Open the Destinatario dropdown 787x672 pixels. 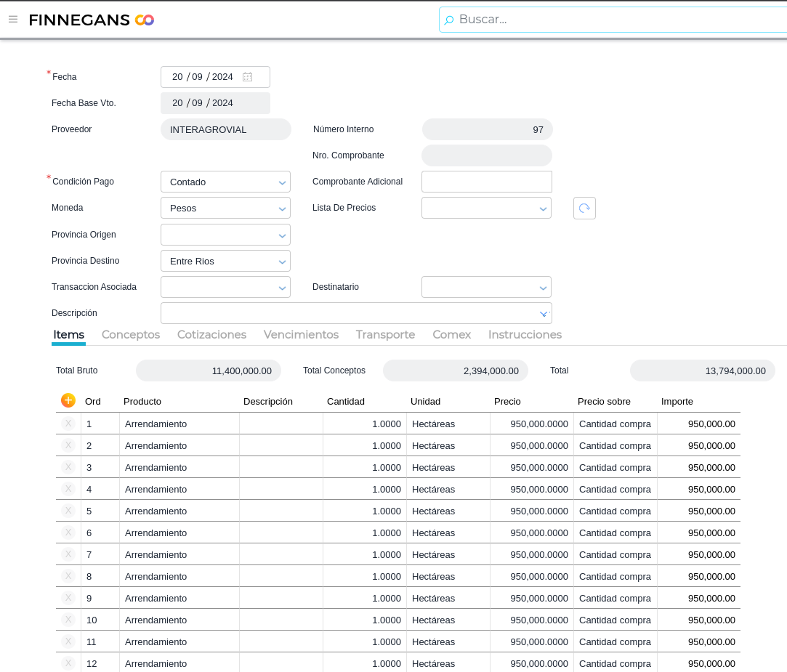[486, 287]
